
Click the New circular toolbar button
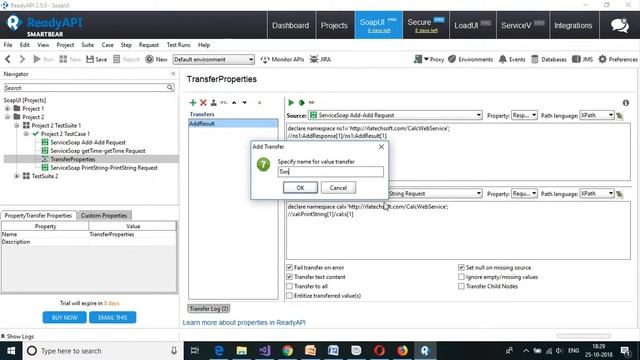[156, 59]
